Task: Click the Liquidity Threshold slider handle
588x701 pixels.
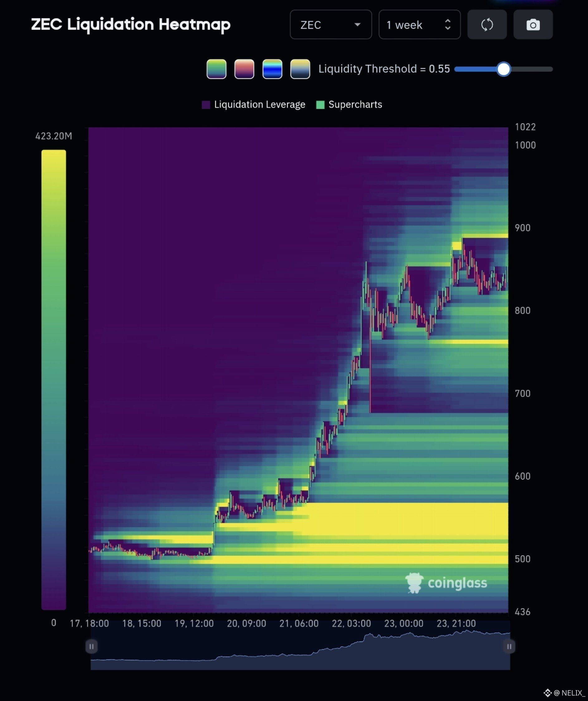Action: [504, 69]
